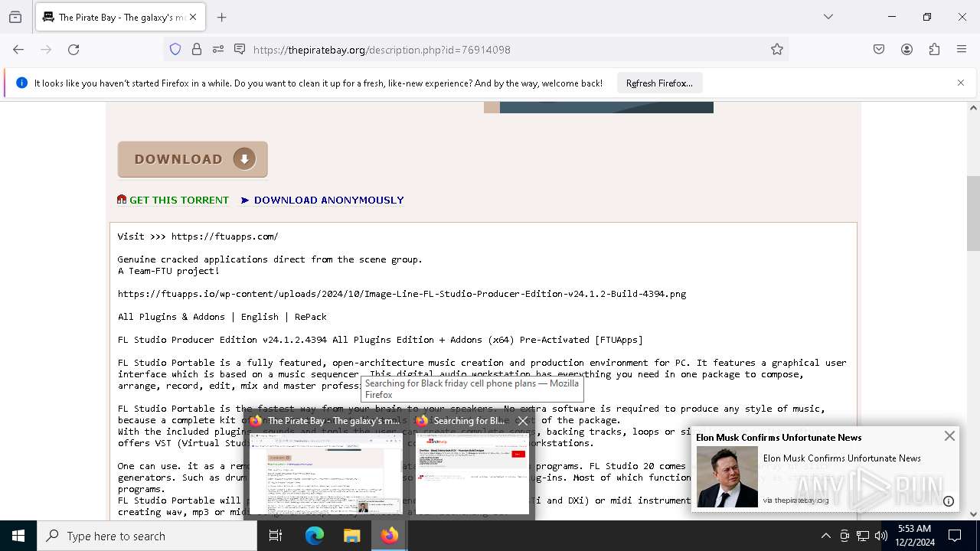Click the Elon Musk notification photo

(727, 478)
